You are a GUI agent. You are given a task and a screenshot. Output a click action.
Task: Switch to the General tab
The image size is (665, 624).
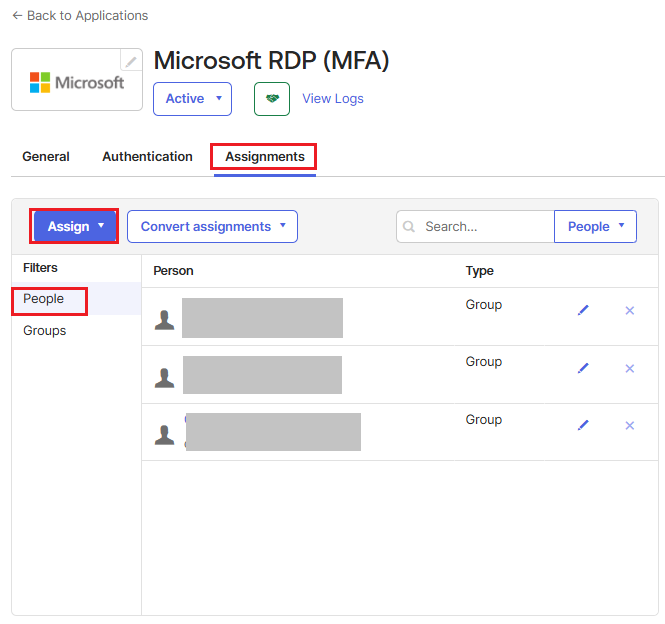(x=46, y=157)
